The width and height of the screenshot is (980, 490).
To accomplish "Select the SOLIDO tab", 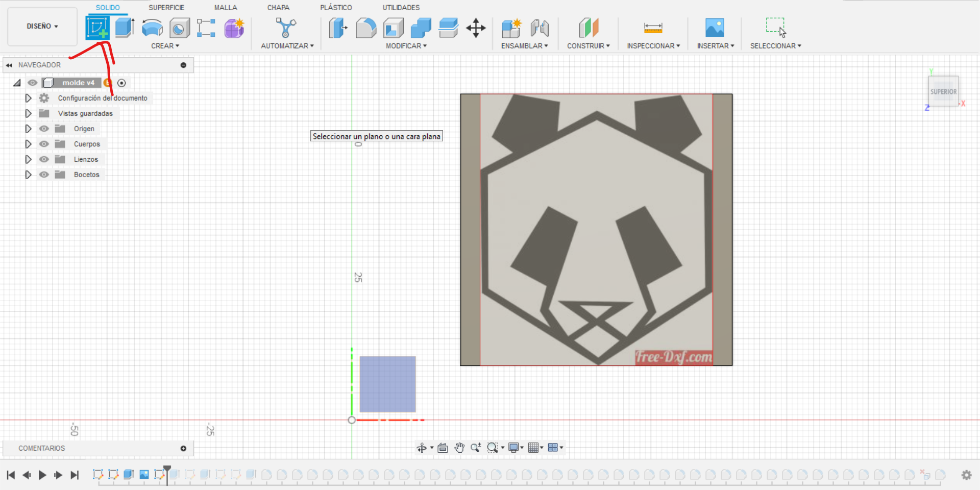I will 108,8.
